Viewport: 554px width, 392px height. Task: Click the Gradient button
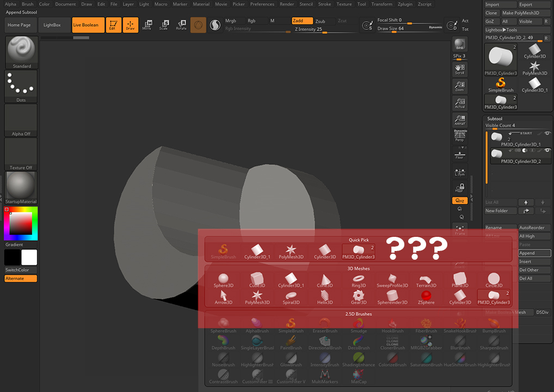coord(21,244)
